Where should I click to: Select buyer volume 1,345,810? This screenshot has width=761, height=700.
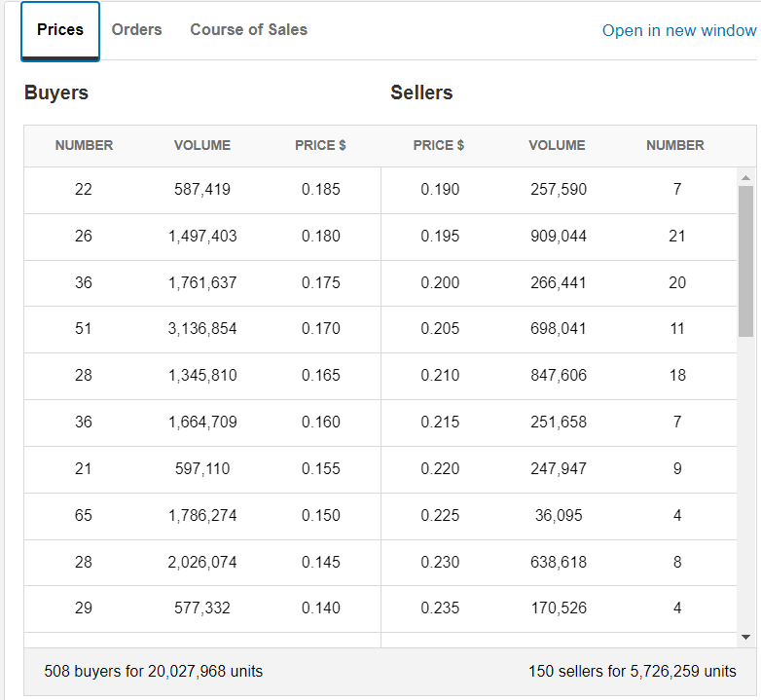202,375
